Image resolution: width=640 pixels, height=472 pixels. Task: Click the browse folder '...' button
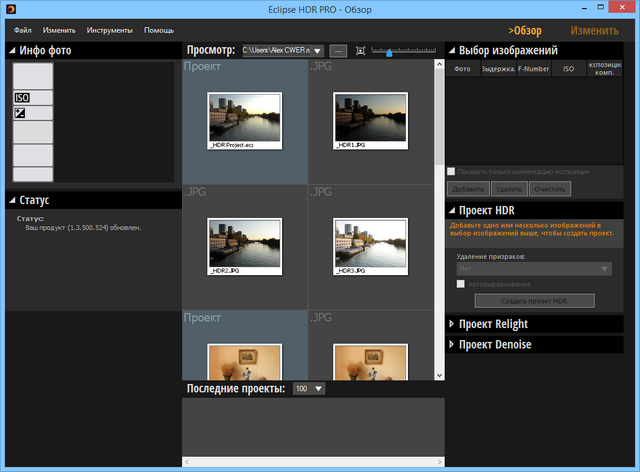(337, 50)
